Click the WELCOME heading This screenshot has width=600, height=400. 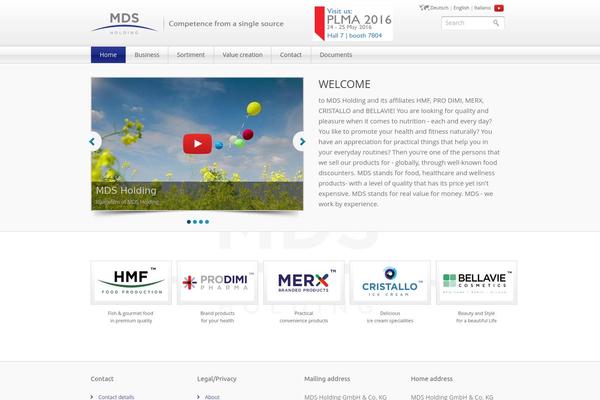point(344,84)
